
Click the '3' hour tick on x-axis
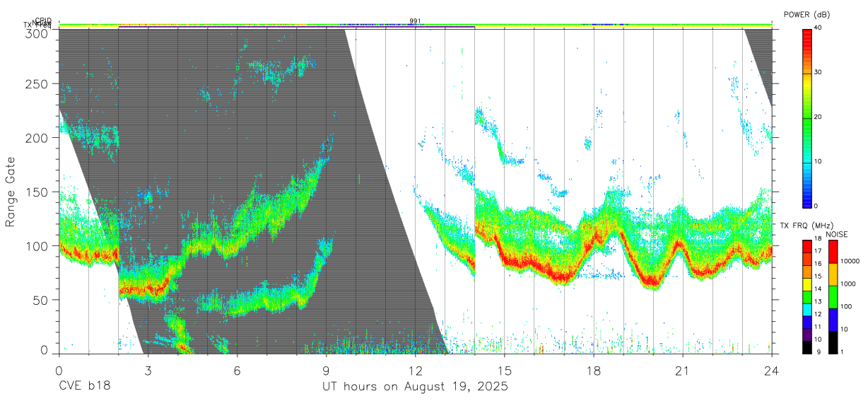(x=148, y=371)
